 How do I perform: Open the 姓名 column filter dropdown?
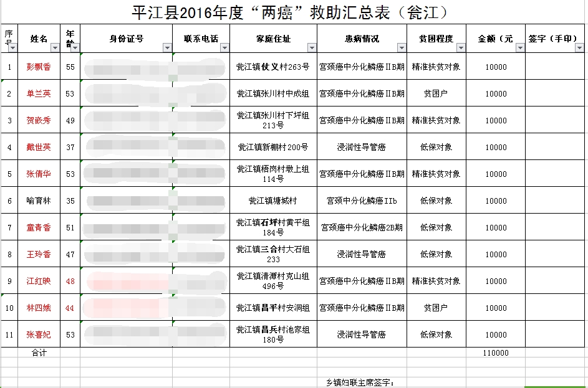click(x=55, y=48)
